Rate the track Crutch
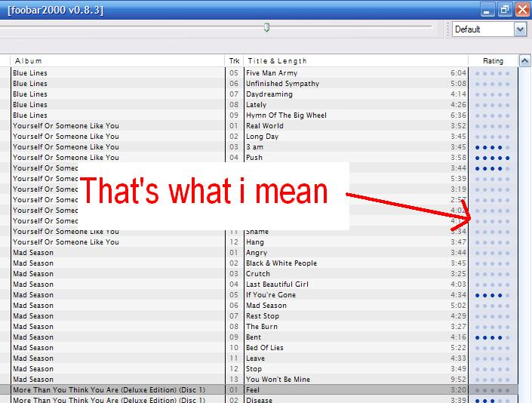The height and width of the screenshot is (403, 532). 493,274
